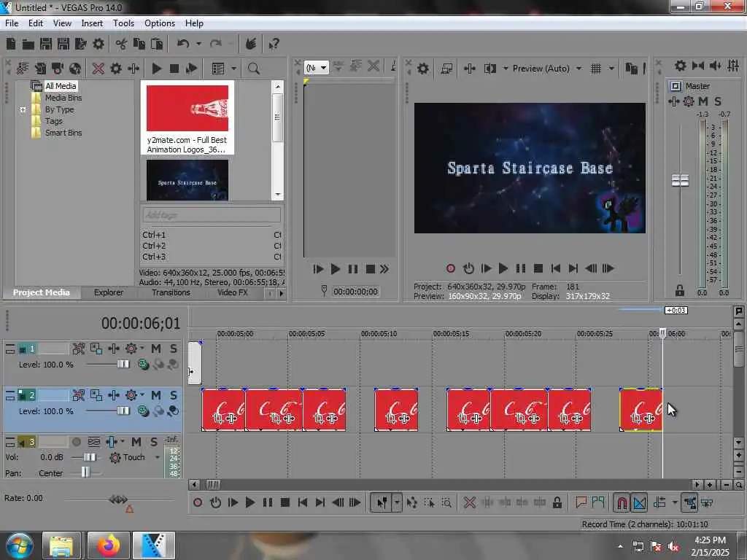Screen dimensions: 747x560
Task: Open the File menu
Action: coord(12,23)
